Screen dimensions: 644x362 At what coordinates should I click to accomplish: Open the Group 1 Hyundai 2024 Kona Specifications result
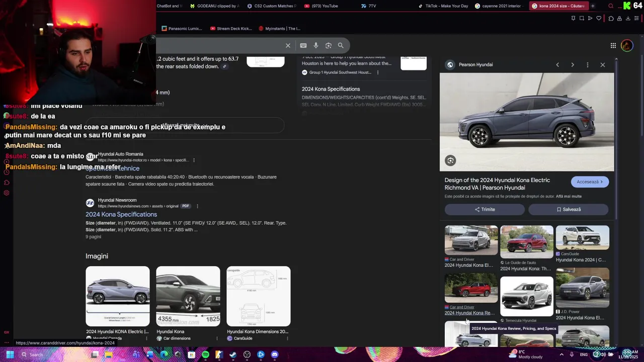click(x=331, y=89)
